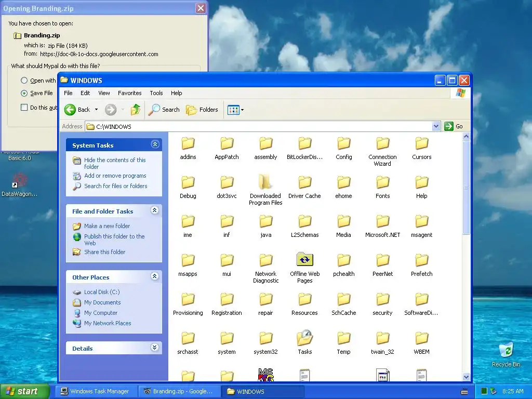532x399 pixels.
Task: Click Search for files or folders
Action: pyautogui.click(x=116, y=186)
